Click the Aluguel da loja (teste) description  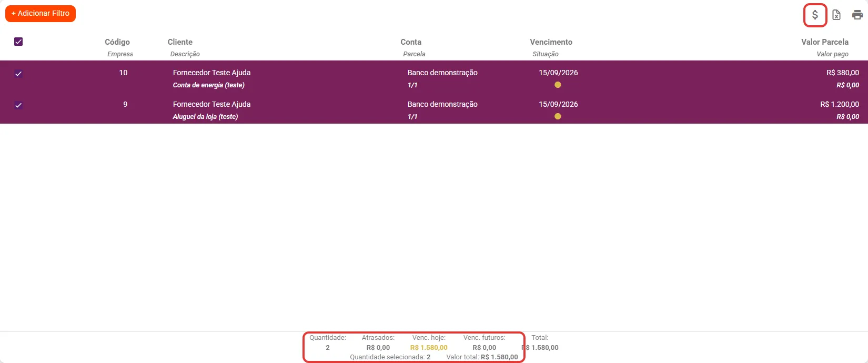pyautogui.click(x=205, y=117)
